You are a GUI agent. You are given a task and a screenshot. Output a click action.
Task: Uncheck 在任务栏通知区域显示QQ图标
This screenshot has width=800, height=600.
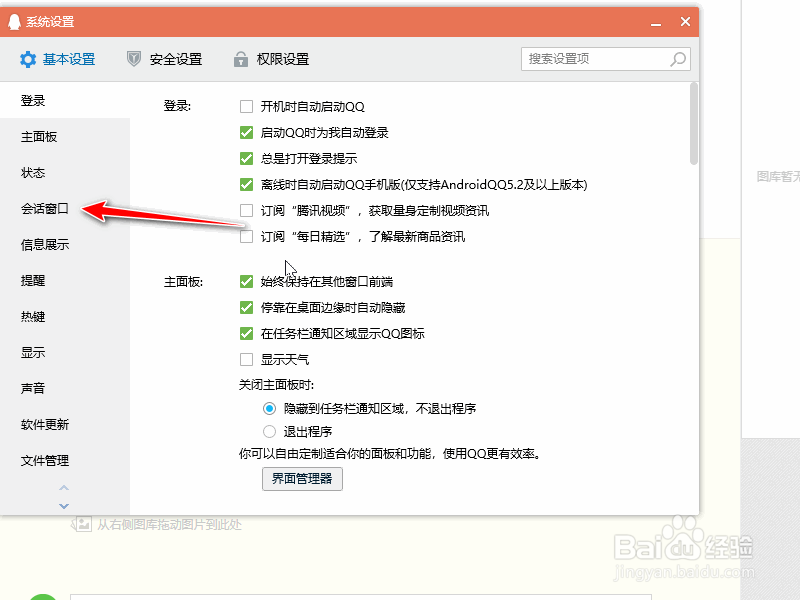point(246,334)
